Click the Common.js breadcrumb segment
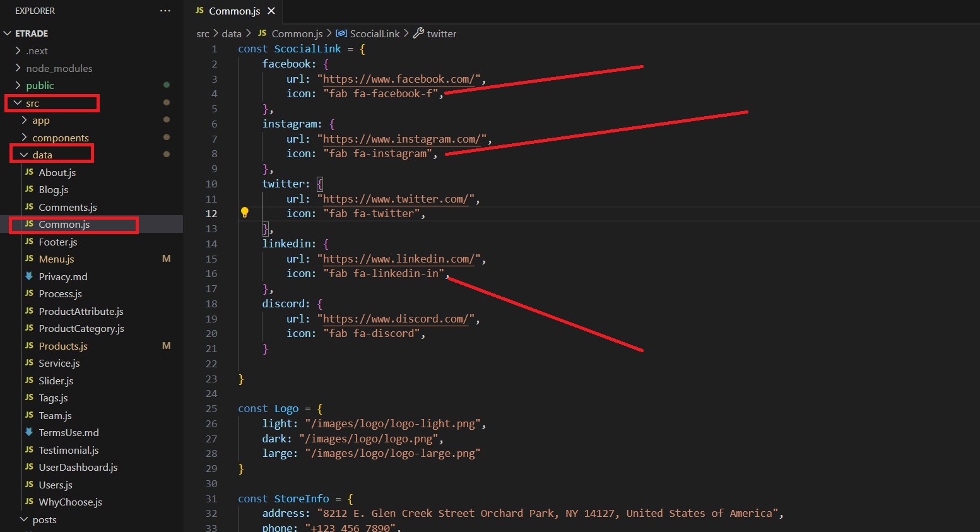This screenshot has width=980, height=532. point(297,33)
